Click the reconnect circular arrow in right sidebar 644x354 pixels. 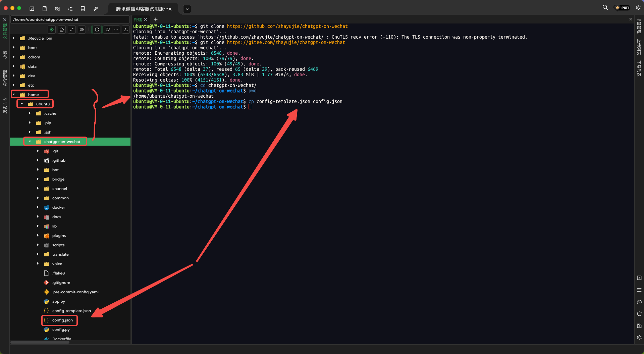click(x=639, y=314)
